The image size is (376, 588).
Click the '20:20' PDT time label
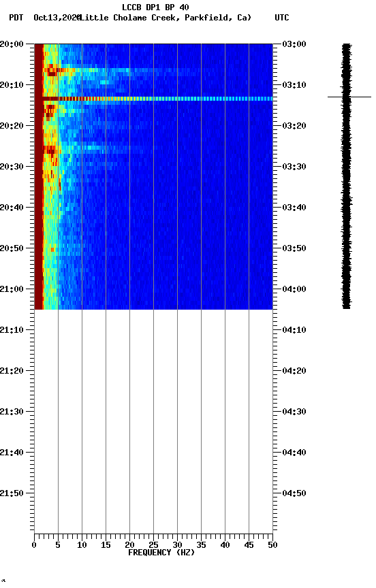[12, 126]
